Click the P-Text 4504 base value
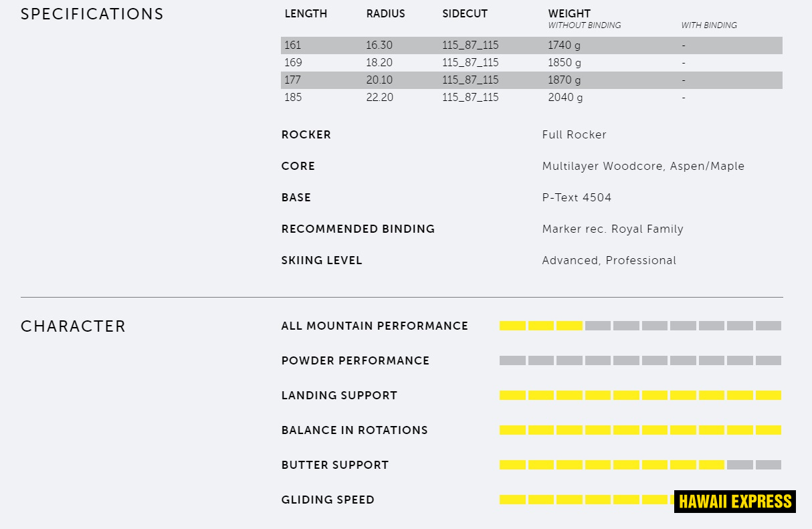Screen dimensions: 812x529 click(x=577, y=197)
